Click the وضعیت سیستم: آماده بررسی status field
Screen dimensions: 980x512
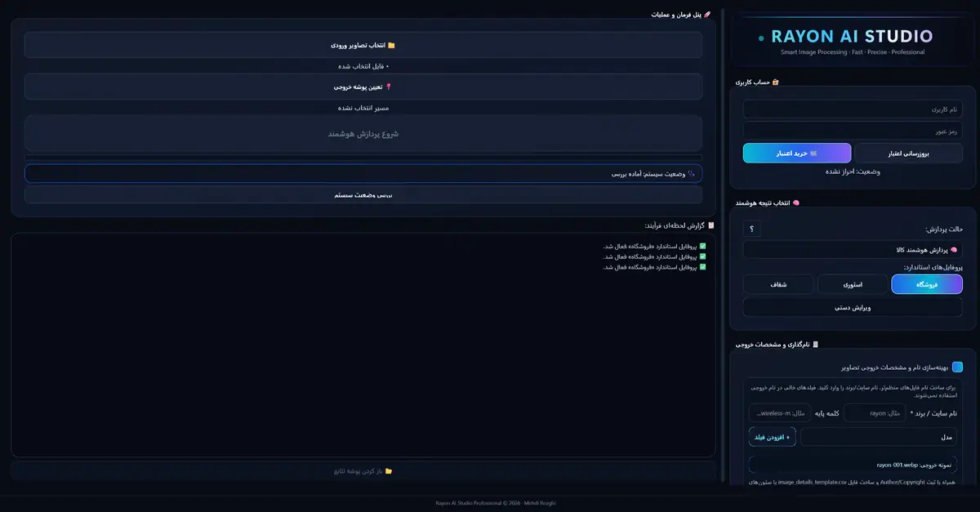(x=363, y=173)
